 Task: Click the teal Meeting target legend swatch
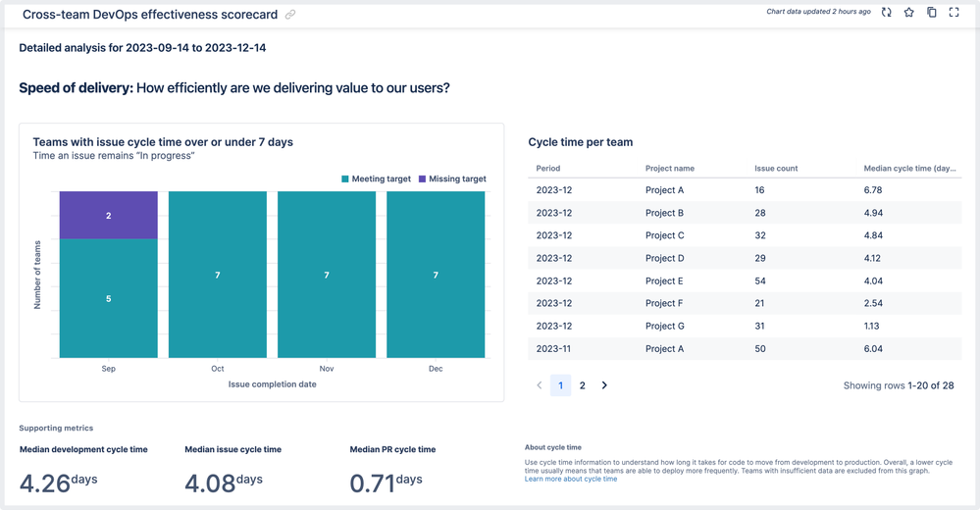(x=345, y=178)
